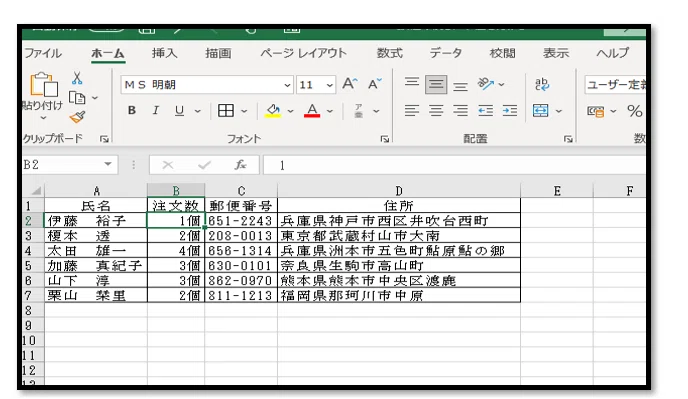This screenshot has height=399, width=688.
Task: Apply red font color A icon
Action: [312, 111]
